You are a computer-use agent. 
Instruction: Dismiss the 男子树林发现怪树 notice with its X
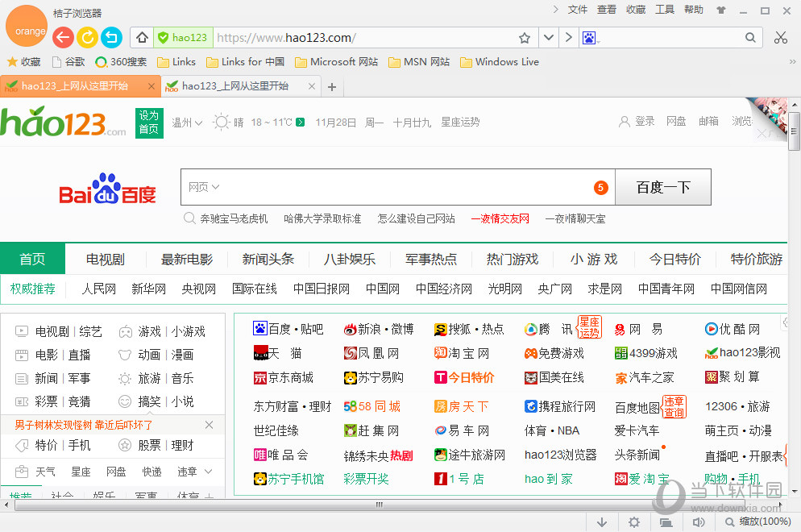pos(209,425)
